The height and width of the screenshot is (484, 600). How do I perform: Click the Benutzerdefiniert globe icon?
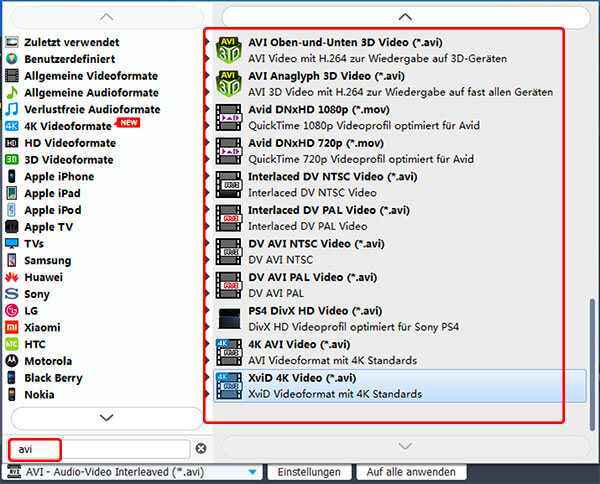(12, 59)
